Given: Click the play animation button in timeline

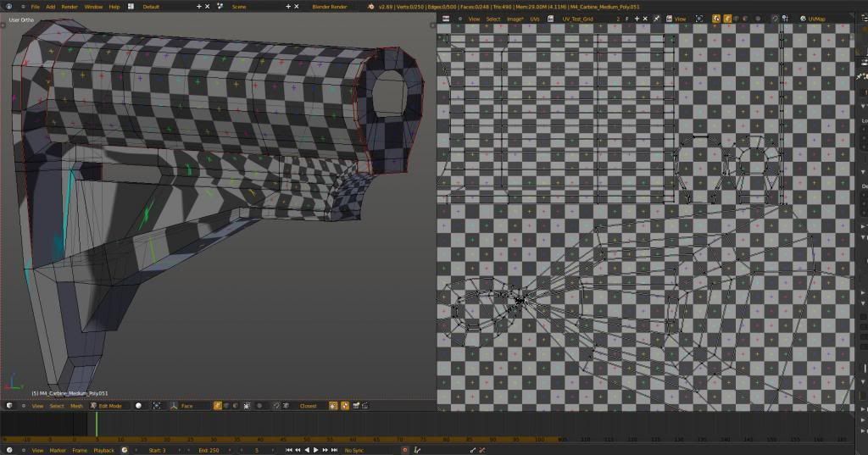Looking at the screenshot, I should tap(315, 450).
